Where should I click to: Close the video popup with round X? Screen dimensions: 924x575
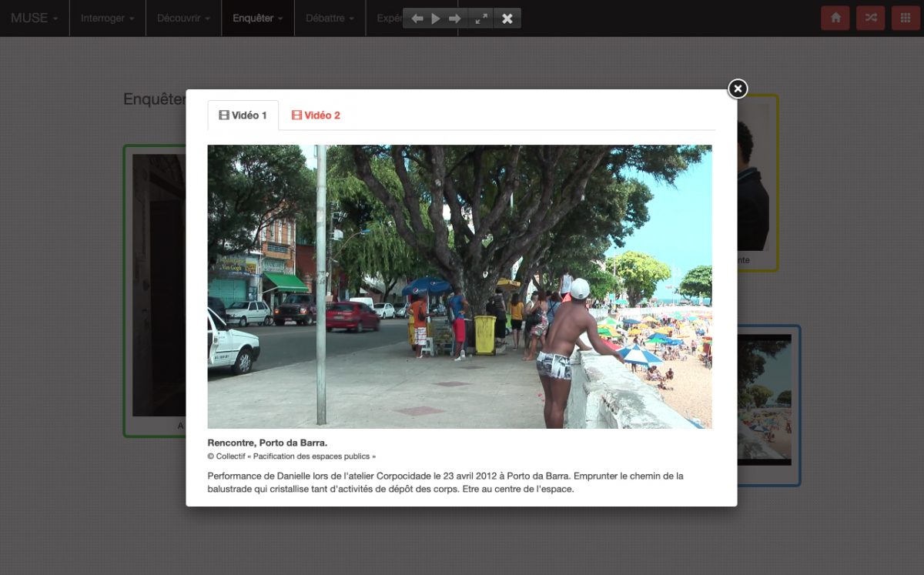coord(738,89)
